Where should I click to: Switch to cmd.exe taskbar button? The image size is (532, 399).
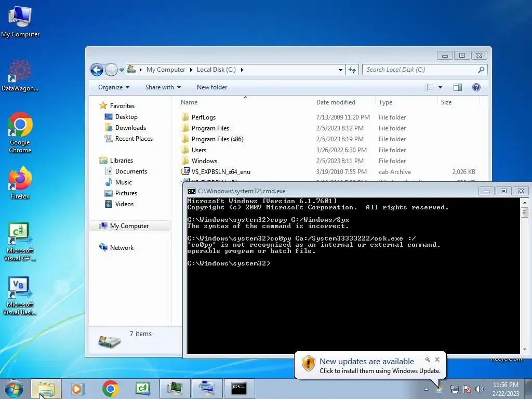239,389
